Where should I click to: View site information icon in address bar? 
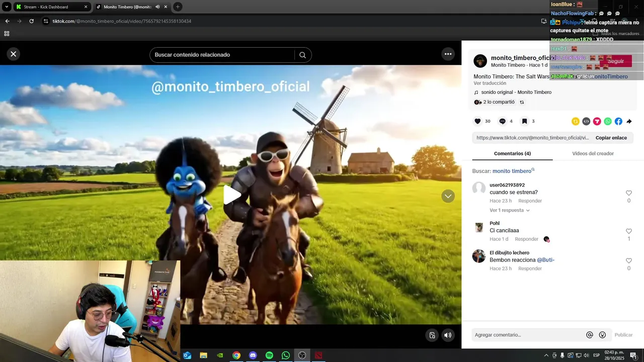tap(46, 21)
